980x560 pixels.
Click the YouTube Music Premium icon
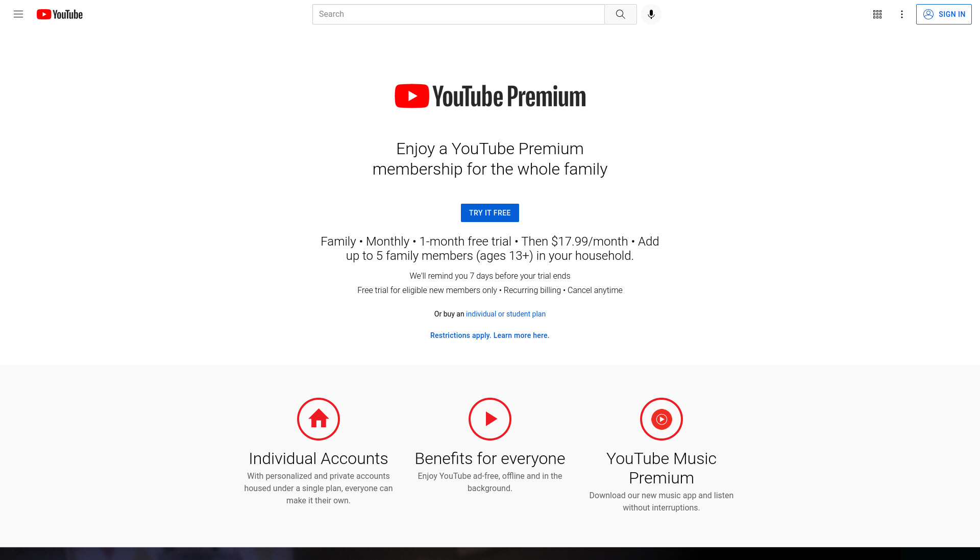click(x=661, y=419)
